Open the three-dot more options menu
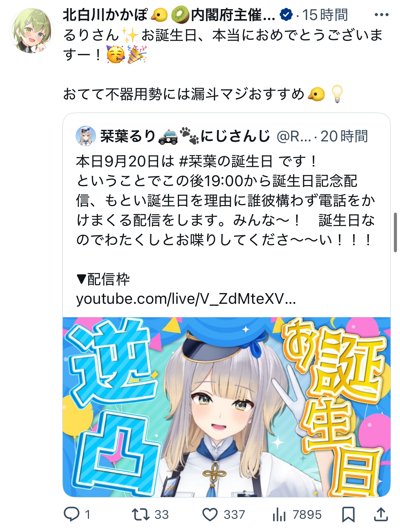 click(x=381, y=15)
